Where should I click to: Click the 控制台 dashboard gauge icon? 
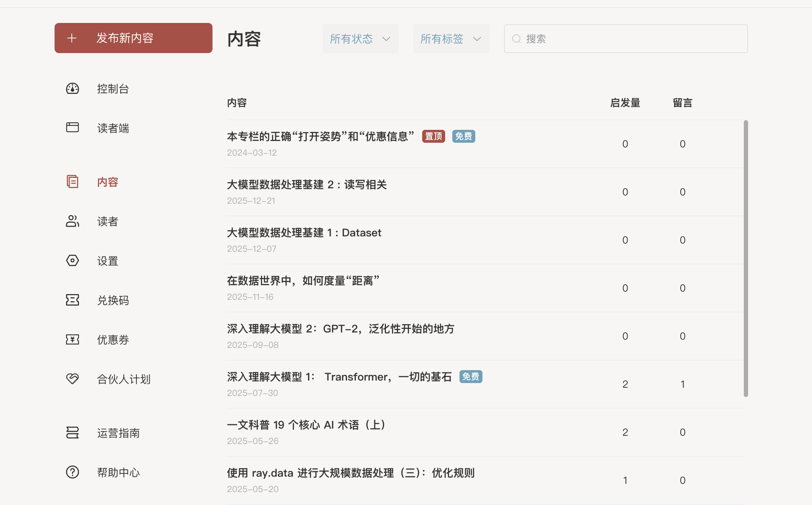tap(73, 89)
